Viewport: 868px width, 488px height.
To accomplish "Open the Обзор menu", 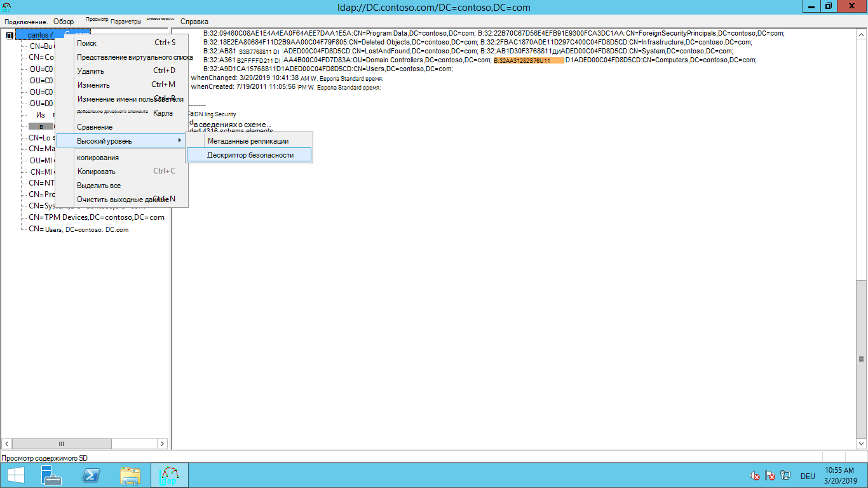I will coord(64,22).
